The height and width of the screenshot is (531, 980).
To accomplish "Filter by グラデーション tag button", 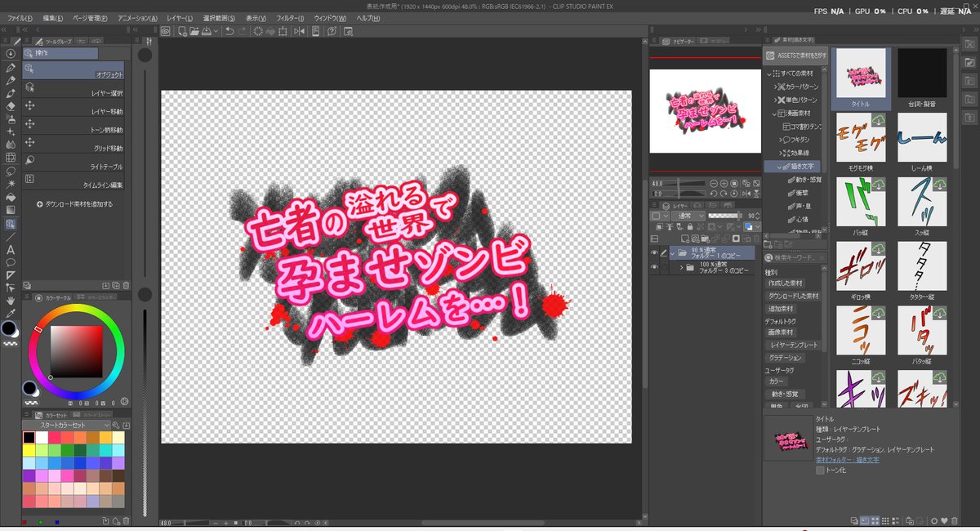I will [785, 359].
